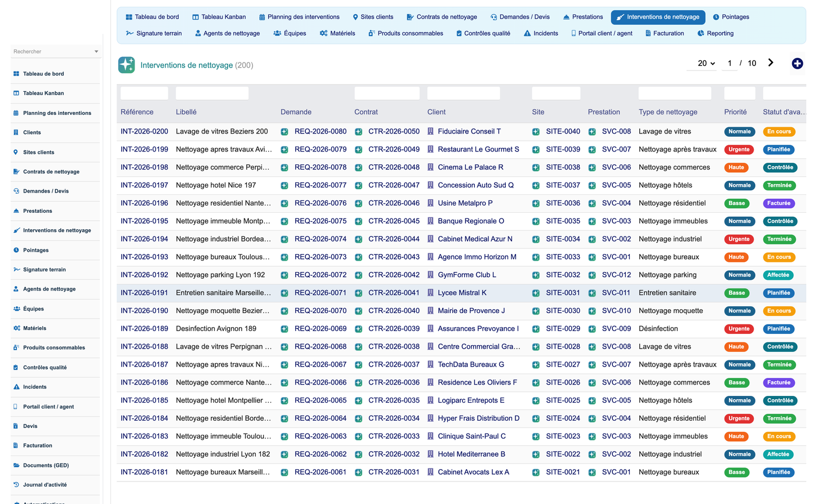Open Contrats de nettoyage tab in top navigation
The height and width of the screenshot is (504, 814).
[442, 17]
